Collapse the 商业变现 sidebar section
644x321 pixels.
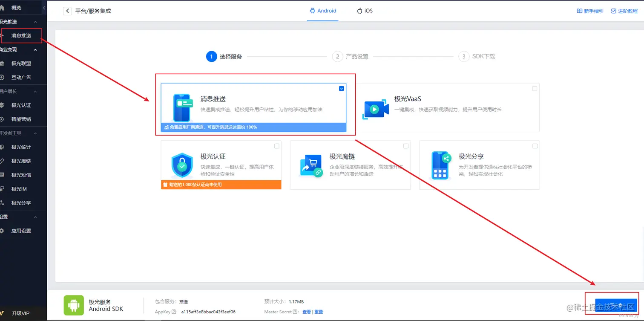pos(35,49)
